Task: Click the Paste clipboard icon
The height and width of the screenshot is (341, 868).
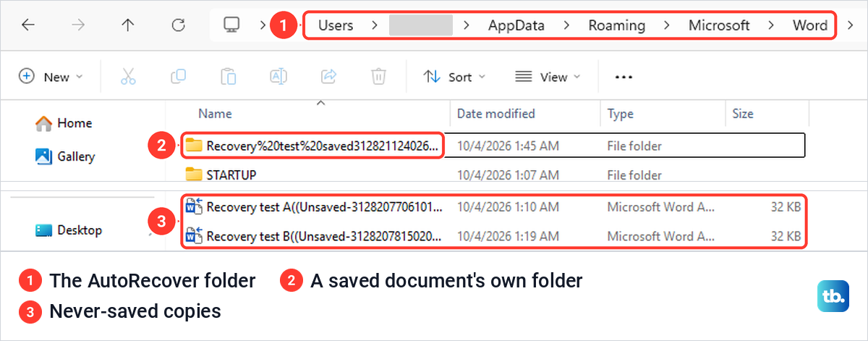Action: (x=228, y=77)
